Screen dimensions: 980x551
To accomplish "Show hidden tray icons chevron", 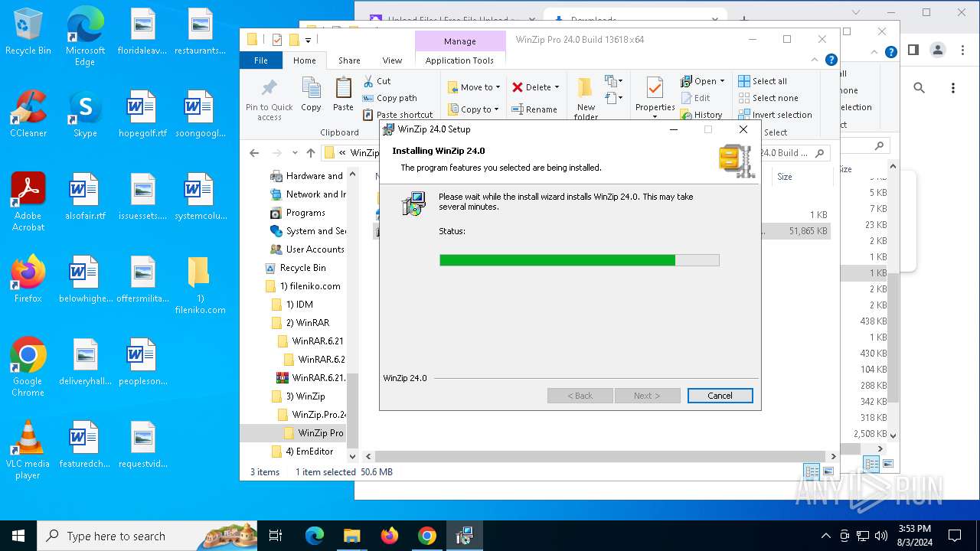I will coord(825,536).
